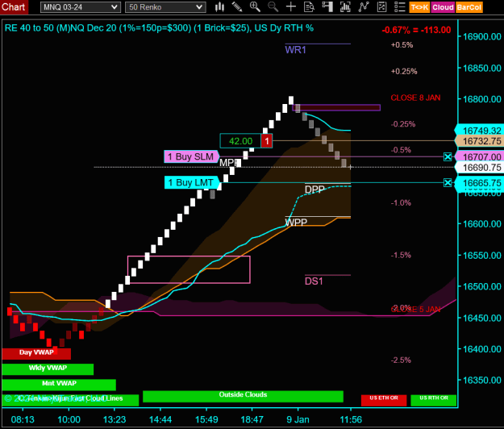Click the -0.67% = -113.00 readout

(x=416, y=30)
